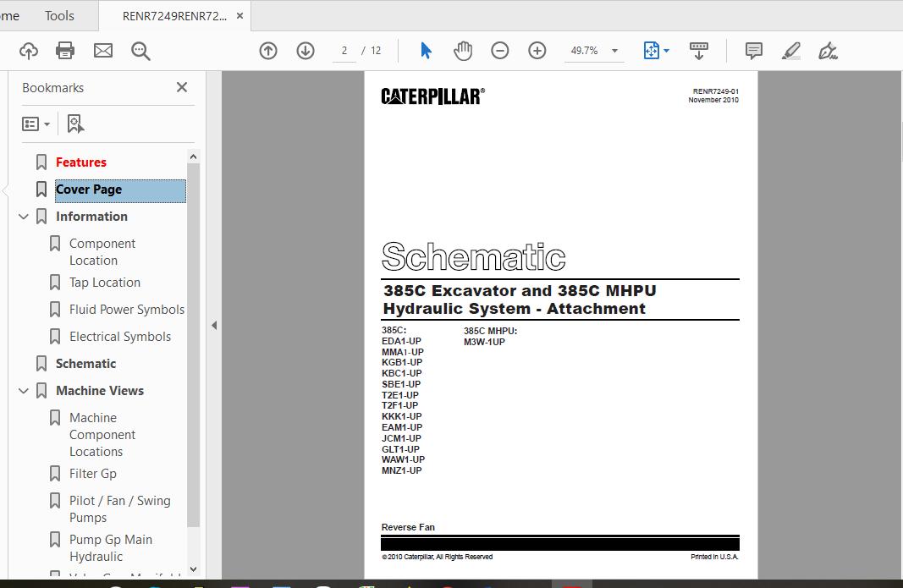Activate the selection arrow tool
The height and width of the screenshot is (588, 903).
[427, 52]
